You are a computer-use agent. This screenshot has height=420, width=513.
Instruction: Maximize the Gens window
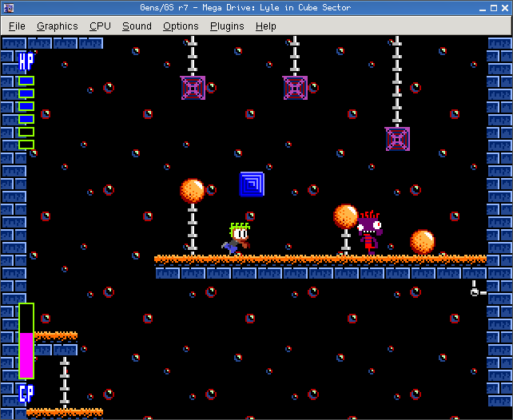click(x=494, y=8)
